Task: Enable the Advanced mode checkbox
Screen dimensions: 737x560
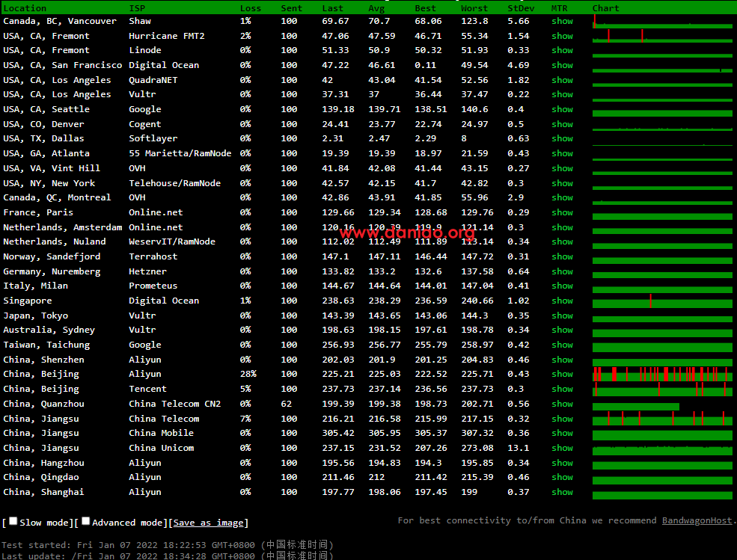Action: coord(85,521)
